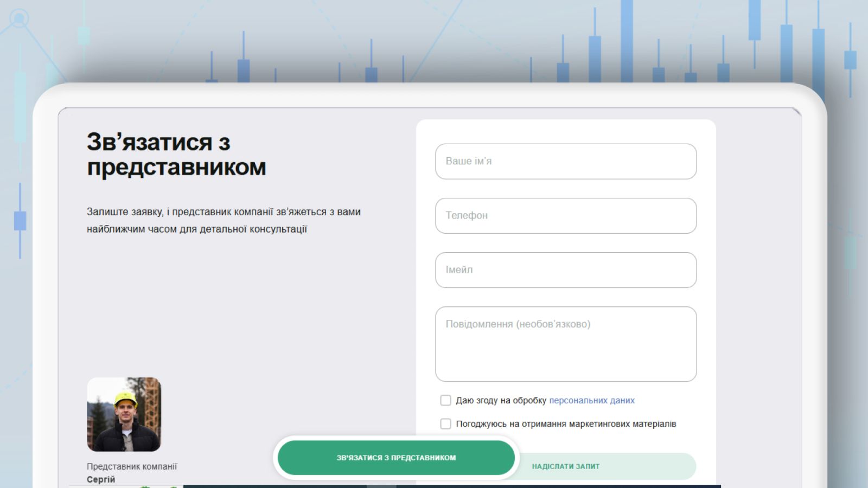This screenshot has height=488, width=868.
Task: Click the circular node icon in top-left background
Action: 19,18
